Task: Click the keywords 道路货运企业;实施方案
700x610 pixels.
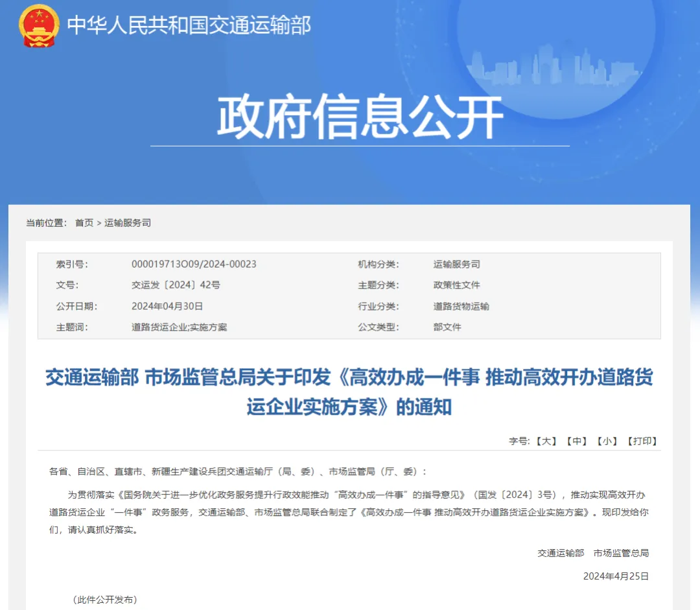Action: (180, 327)
